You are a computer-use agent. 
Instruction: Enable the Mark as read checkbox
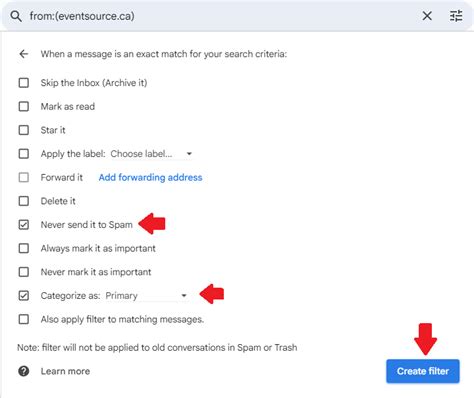[24, 106]
